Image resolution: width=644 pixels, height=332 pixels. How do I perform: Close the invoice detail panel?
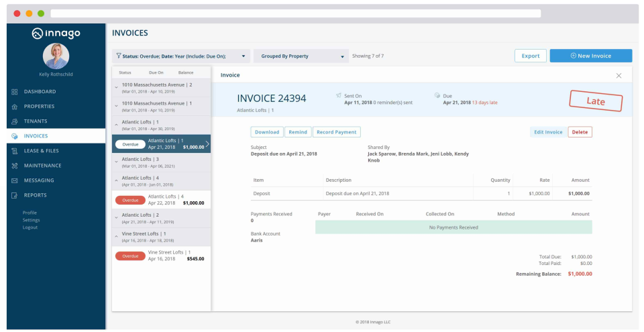619,76
